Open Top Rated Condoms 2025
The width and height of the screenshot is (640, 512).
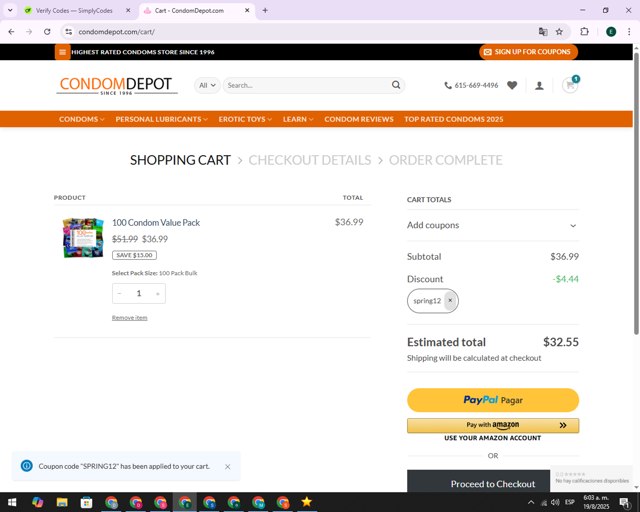point(453,119)
